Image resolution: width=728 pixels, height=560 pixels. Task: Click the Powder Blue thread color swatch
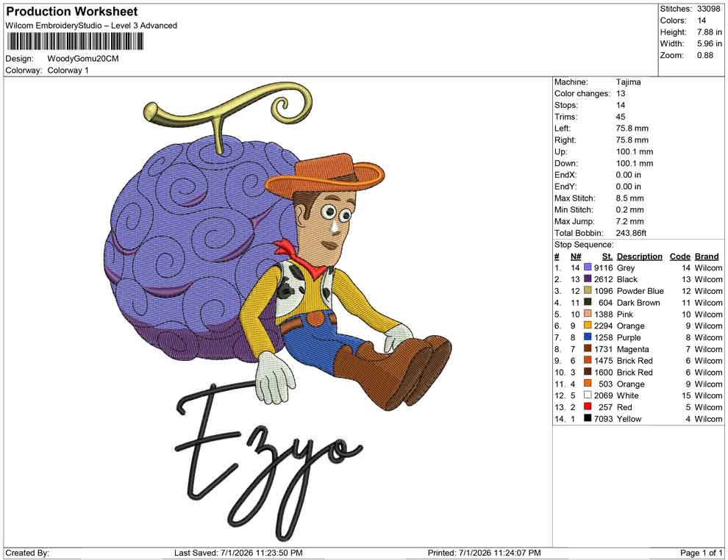588,290
